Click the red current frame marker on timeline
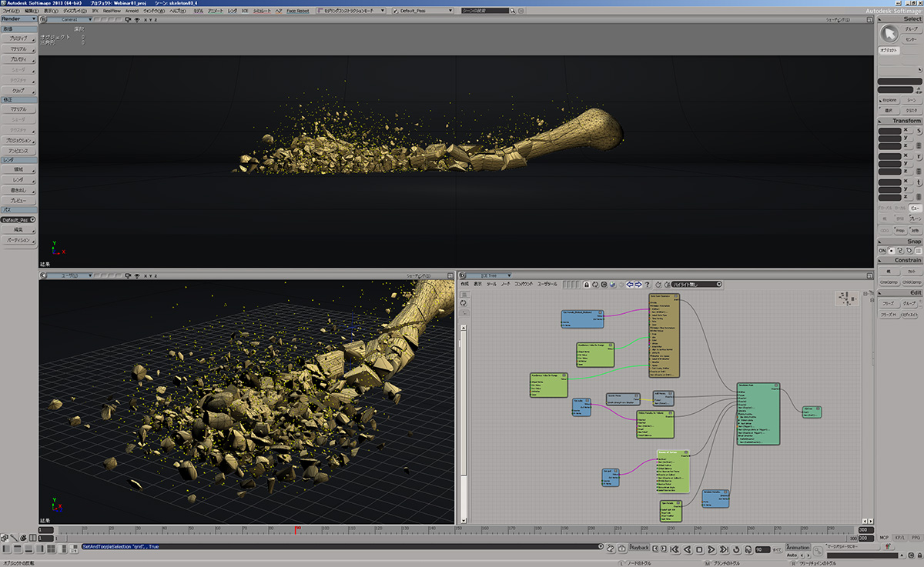 click(x=297, y=529)
